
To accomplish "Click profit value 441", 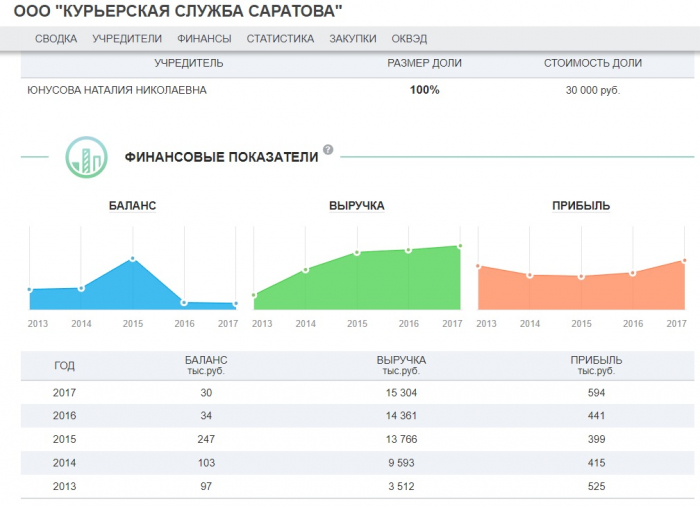I will point(596,416).
